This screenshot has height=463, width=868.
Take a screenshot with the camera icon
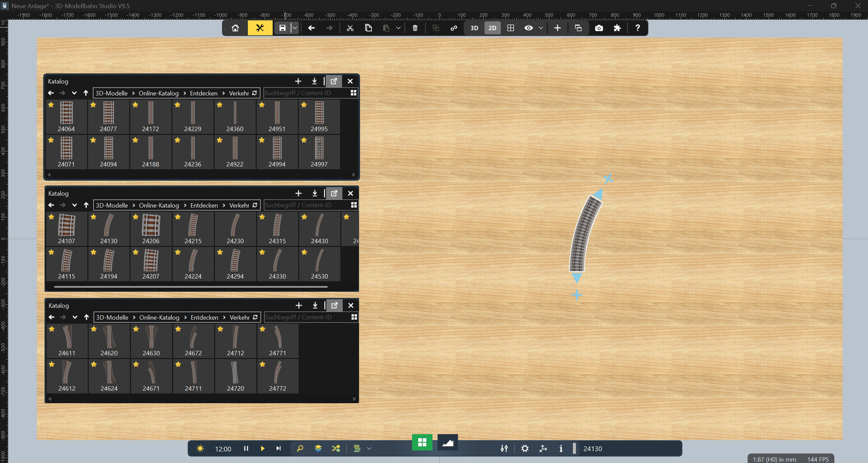click(599, 28)
